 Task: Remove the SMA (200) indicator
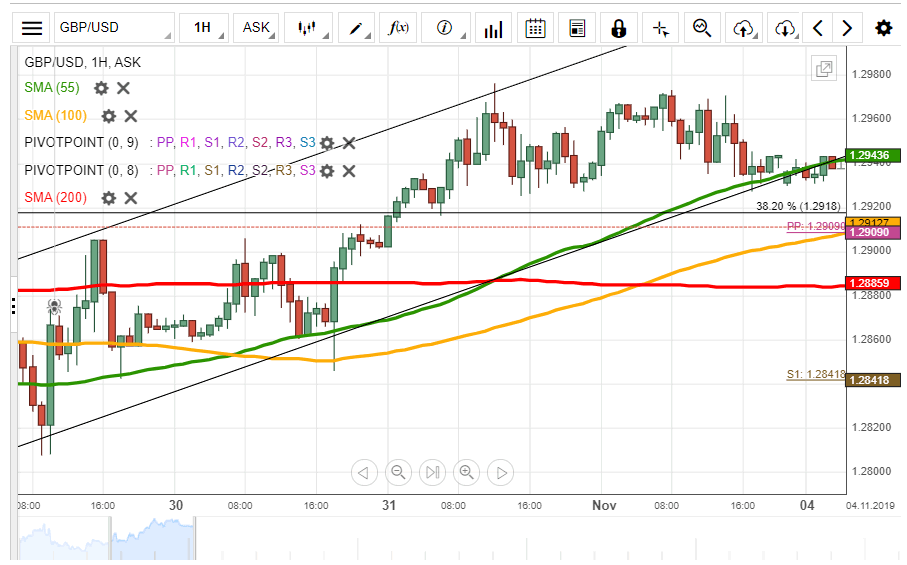coord(130,198)
